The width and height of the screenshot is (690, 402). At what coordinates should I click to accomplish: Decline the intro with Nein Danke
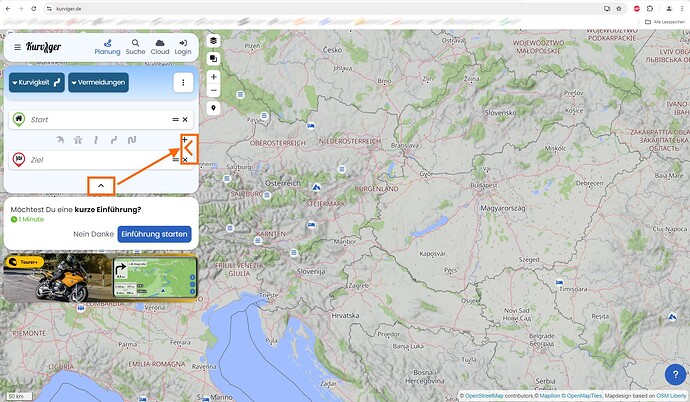pyautogui.click(x=93, y=234)
